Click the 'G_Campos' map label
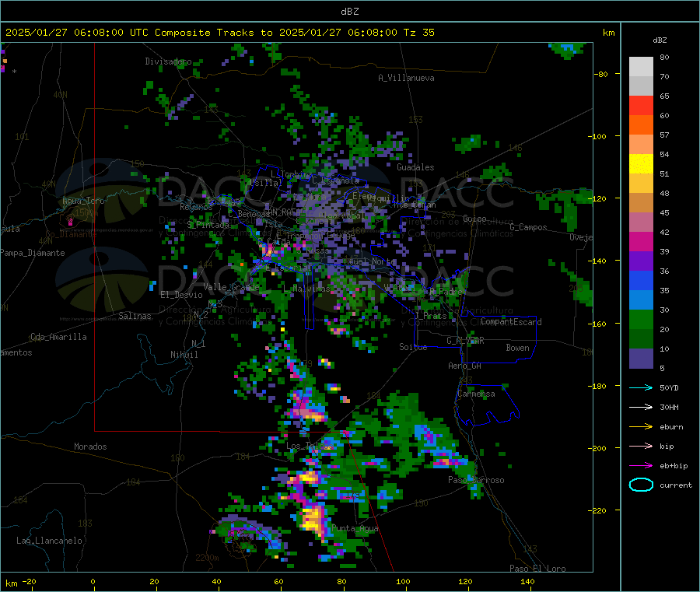The width and height of the screenshot is (700, 592). [528, 227]
